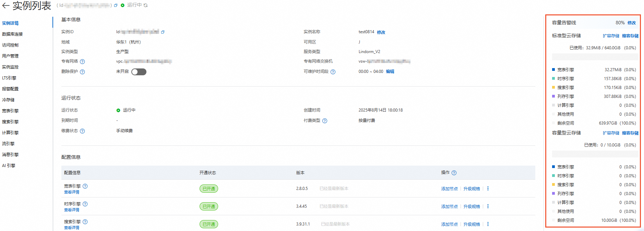Click blue 宽表引擎 legend swatch under 标准型云存储
The width and height of the screenshot is (644, 231).
(x=553, y=69)
